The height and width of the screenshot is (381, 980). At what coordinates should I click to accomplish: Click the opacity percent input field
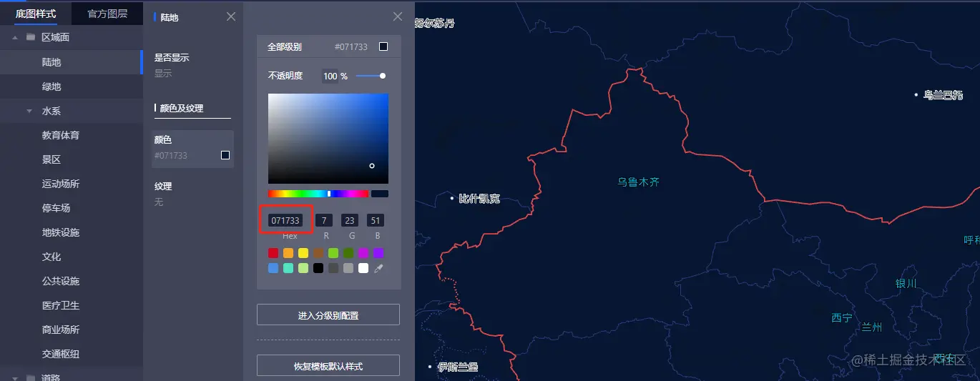tap(330, 76)
